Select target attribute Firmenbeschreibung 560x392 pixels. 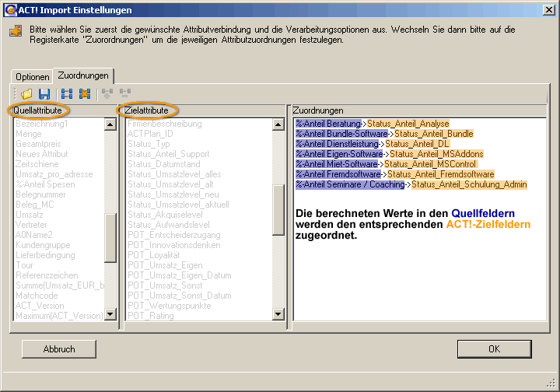(165, 124)
